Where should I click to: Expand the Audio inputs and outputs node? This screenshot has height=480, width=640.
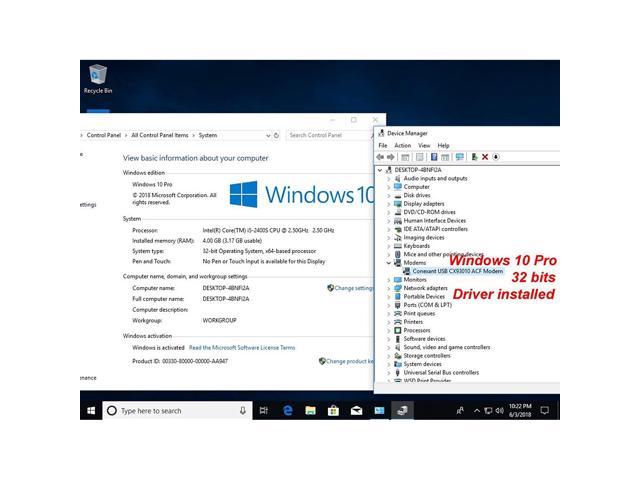click(x=389, y=178)
